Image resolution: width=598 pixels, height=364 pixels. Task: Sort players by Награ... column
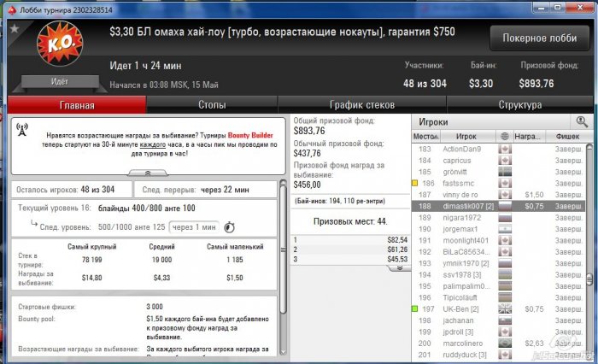click(529, 136)
